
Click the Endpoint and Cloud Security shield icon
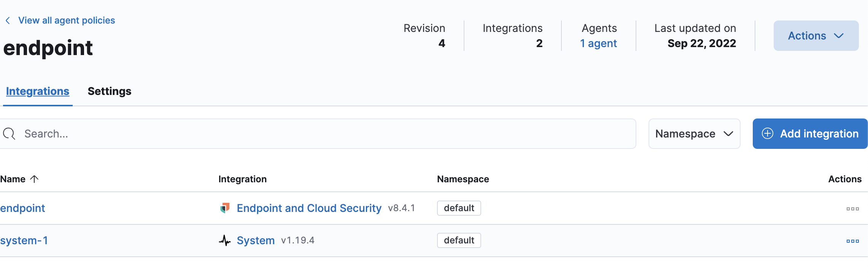225,208
